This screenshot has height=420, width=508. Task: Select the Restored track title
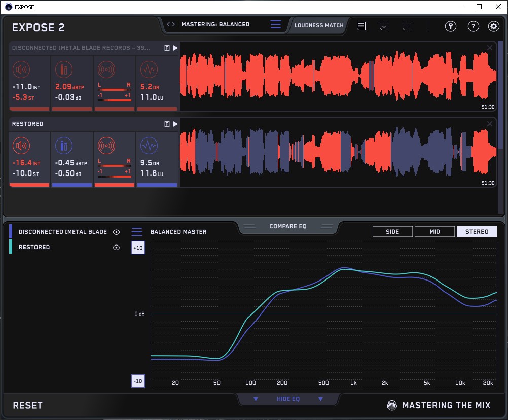[27, 124]
